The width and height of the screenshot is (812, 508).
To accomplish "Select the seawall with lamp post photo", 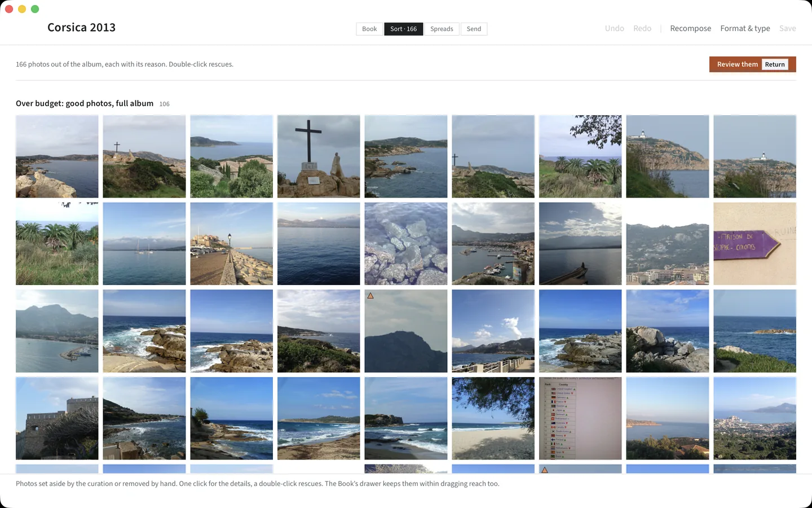I will coord(231,244).
